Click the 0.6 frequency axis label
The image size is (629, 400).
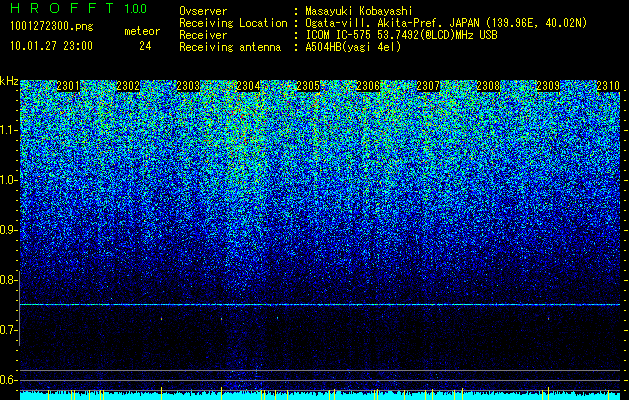[9, 380]
